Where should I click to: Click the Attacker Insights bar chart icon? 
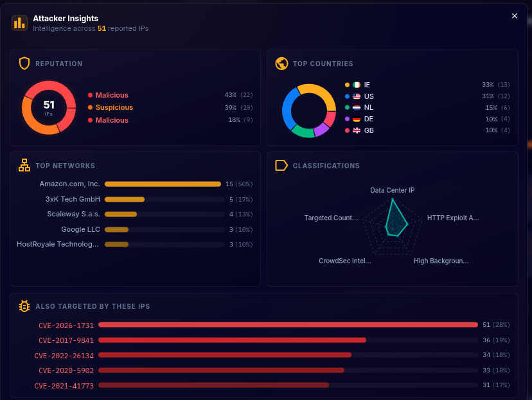tap(19, 23)
